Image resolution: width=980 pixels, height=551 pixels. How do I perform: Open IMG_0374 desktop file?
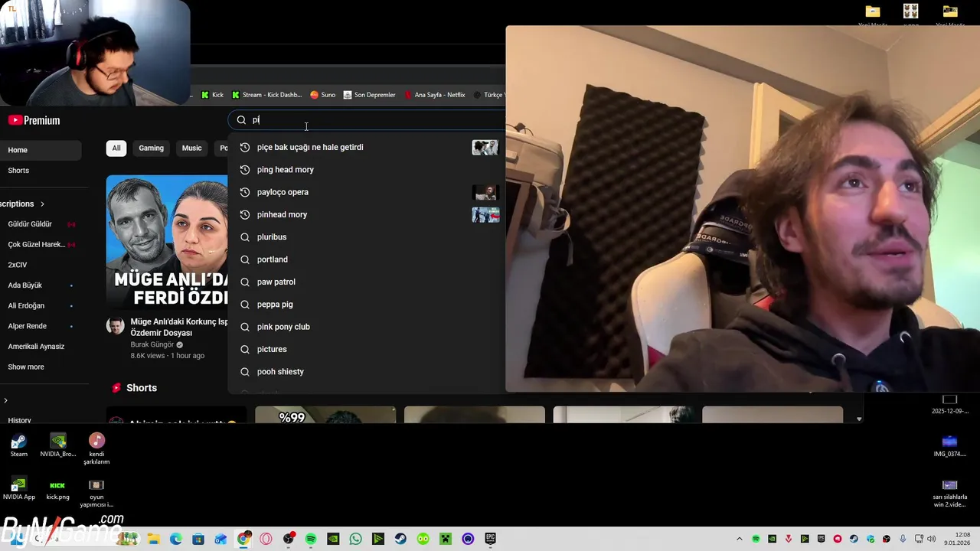tap(950, 447)
